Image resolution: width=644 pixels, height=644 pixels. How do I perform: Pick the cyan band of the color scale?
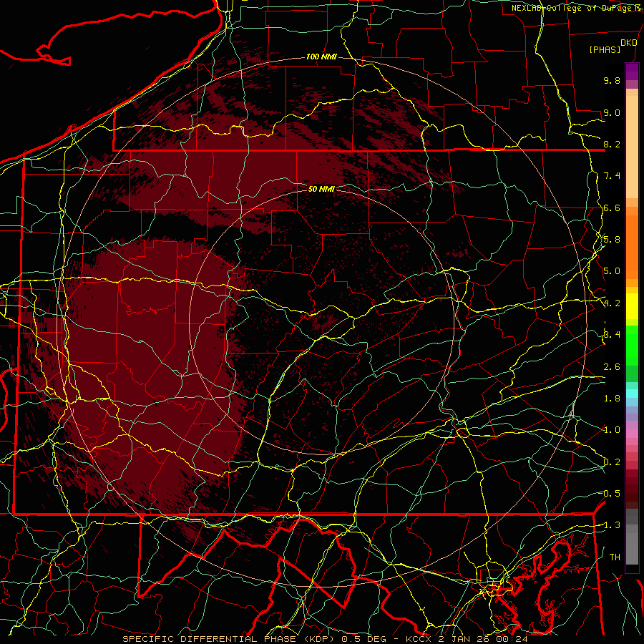coord(632,394)
